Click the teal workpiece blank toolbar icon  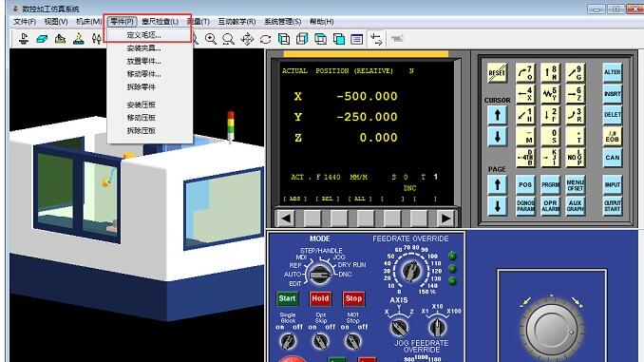tap(42, 39)
